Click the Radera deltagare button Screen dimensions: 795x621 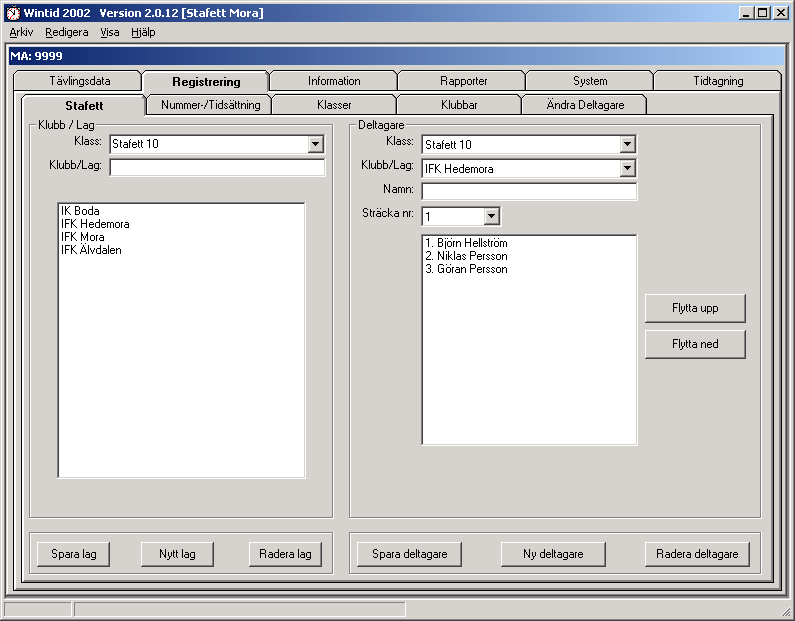click(697, 554)
